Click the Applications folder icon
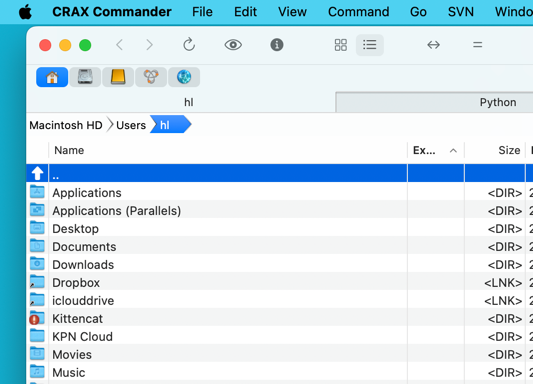Image resolution: width=533 pixels, height=384 pixels. [x=37, y=192]
